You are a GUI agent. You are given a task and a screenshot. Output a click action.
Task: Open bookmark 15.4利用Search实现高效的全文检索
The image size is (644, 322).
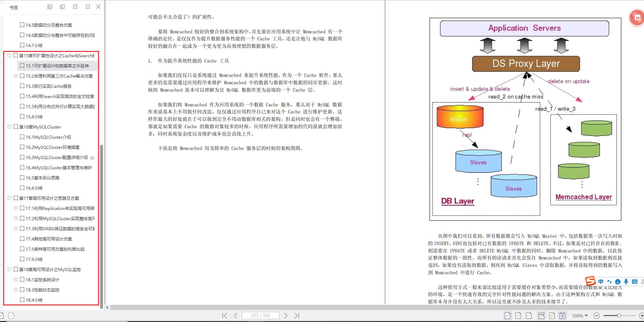[60, 96]
